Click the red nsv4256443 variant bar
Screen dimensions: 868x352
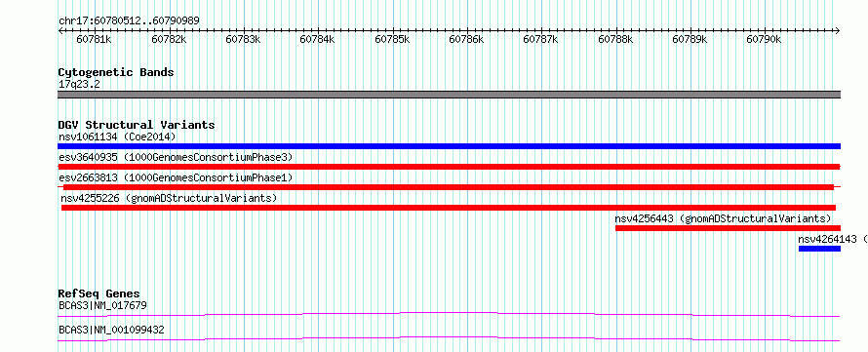[728, 228]
